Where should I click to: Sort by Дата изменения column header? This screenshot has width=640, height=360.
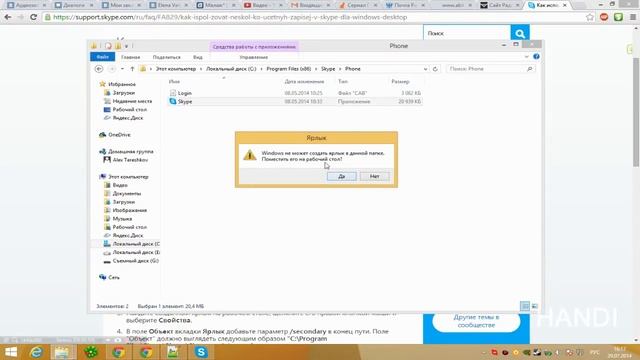click(x=304, y=82)
